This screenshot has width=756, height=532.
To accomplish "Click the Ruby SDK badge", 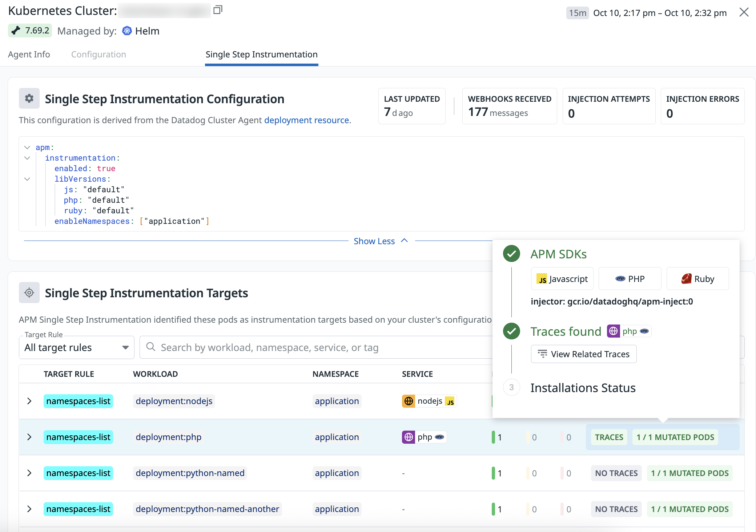I will (697, 279).
